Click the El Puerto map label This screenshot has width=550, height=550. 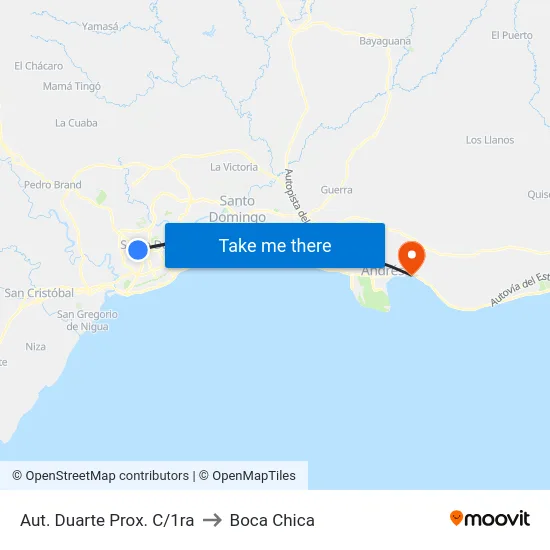click(x=511, y=35)
